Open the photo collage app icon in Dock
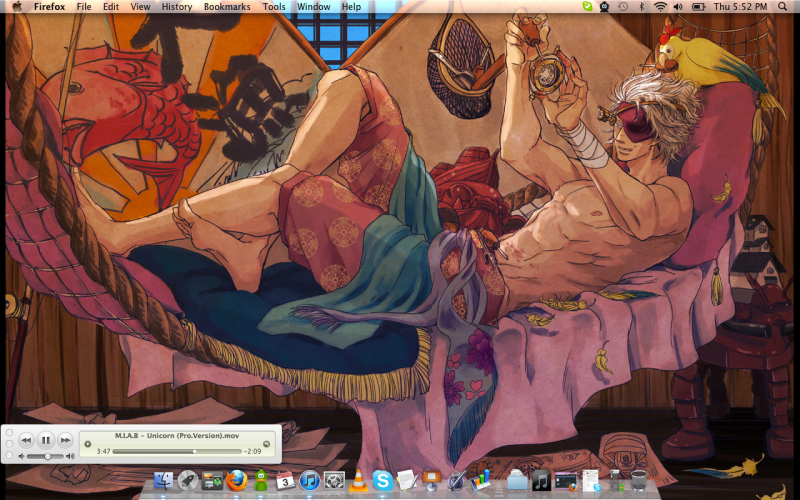800x500 pixels. click(x=212, y=481)
